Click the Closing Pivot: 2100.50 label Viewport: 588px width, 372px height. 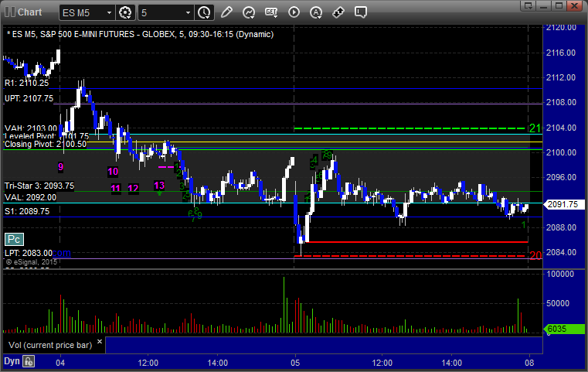[46, 144]
